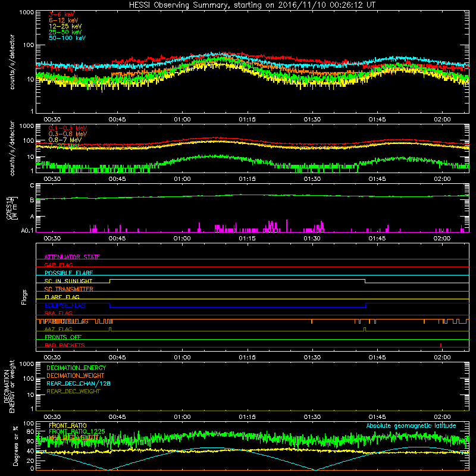Click 01:30 tick under the GOES15 panel
476x476 pixels.
point(312,239)
